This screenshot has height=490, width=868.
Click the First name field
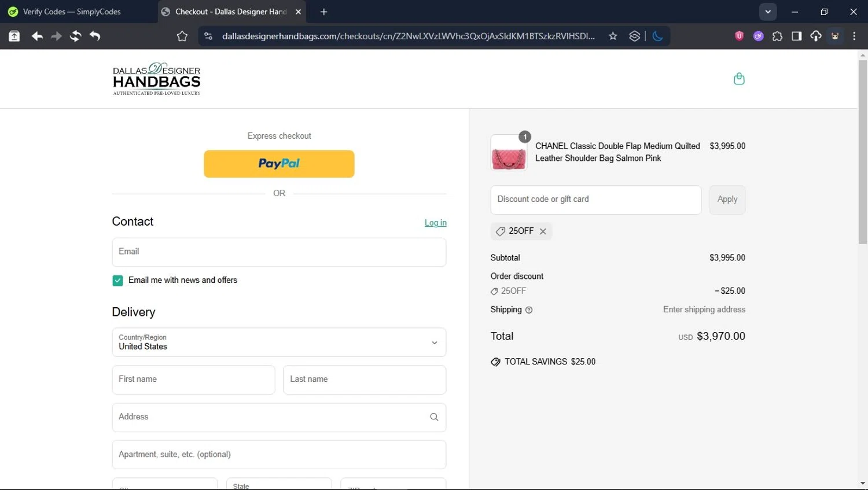pos(193,380)
